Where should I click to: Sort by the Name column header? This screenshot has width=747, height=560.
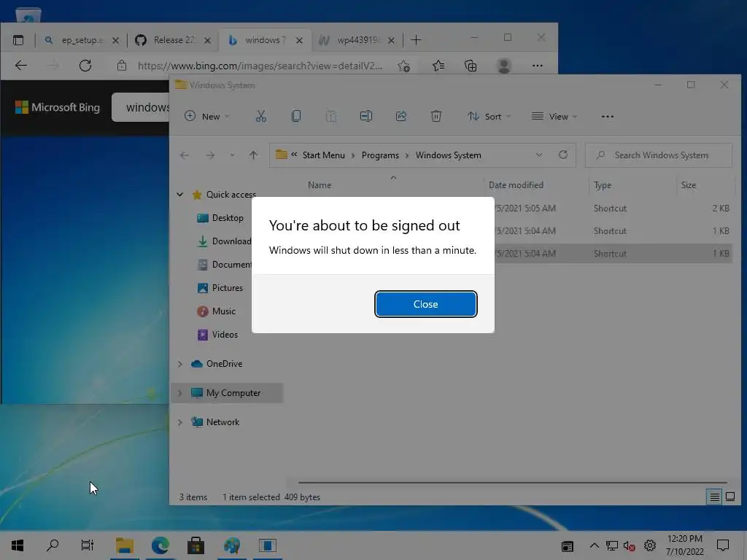click(x=320, y=185)
